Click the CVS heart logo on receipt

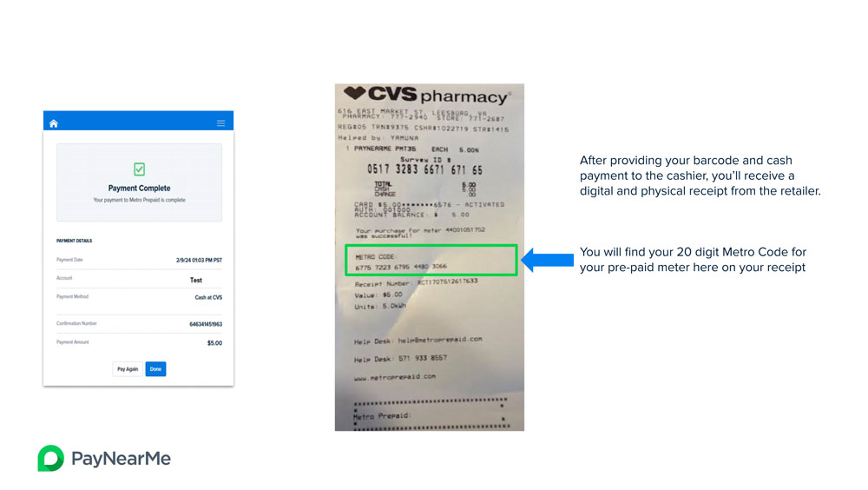click(354, 93)
